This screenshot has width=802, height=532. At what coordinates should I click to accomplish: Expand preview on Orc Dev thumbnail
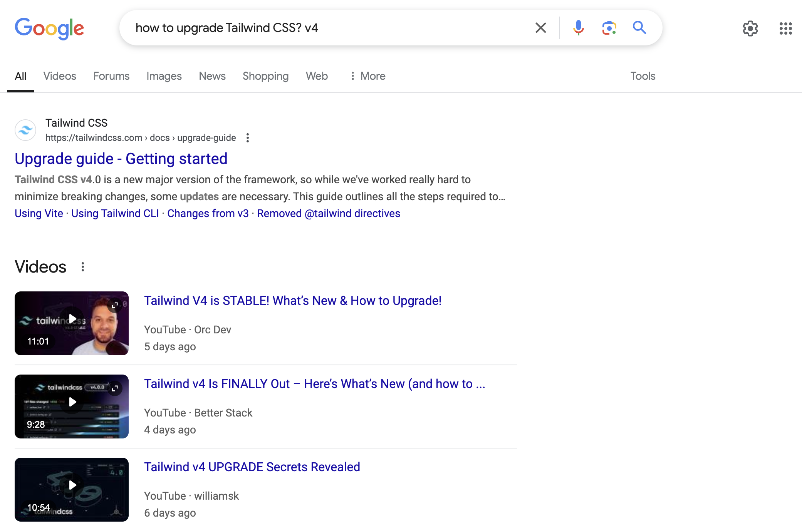pos(115,305)
